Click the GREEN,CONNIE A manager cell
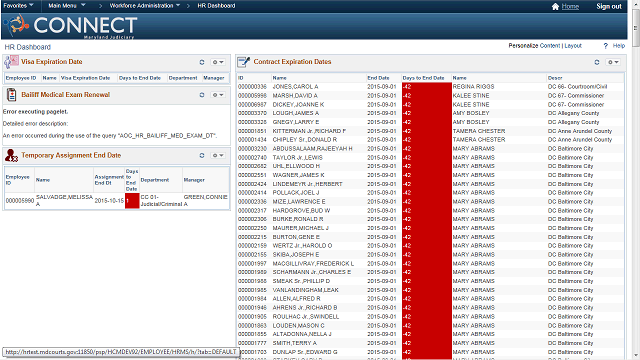The width and height of the screenshot is (640, 360). point(205,200)
